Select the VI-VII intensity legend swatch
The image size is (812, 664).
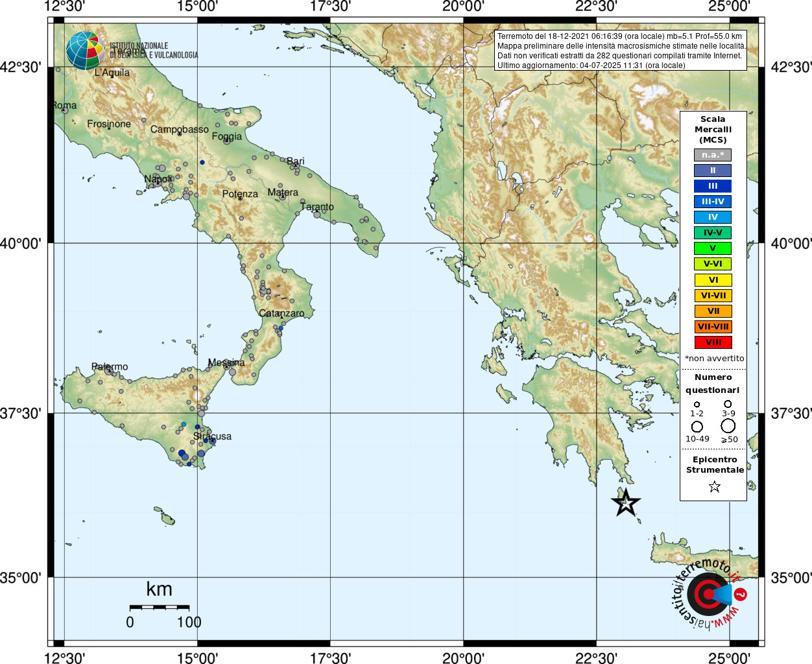(x=713, y=296)
